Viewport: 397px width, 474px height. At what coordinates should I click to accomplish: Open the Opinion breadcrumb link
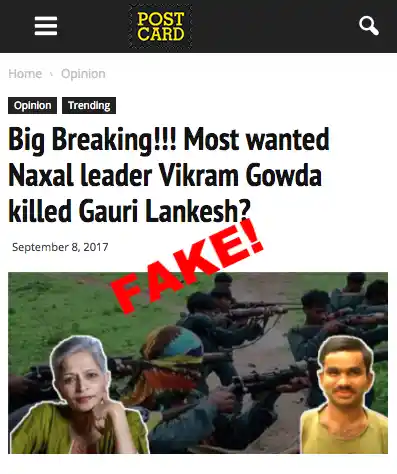[83, 74]
